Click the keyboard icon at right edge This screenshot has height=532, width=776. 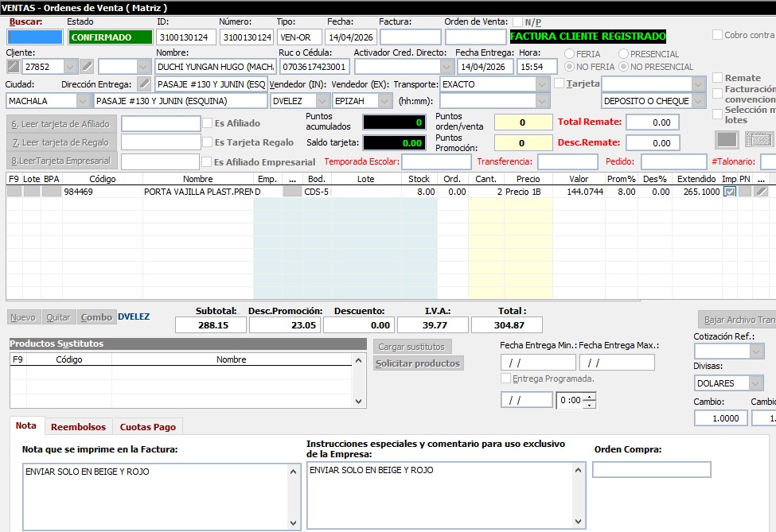point(761,140)
